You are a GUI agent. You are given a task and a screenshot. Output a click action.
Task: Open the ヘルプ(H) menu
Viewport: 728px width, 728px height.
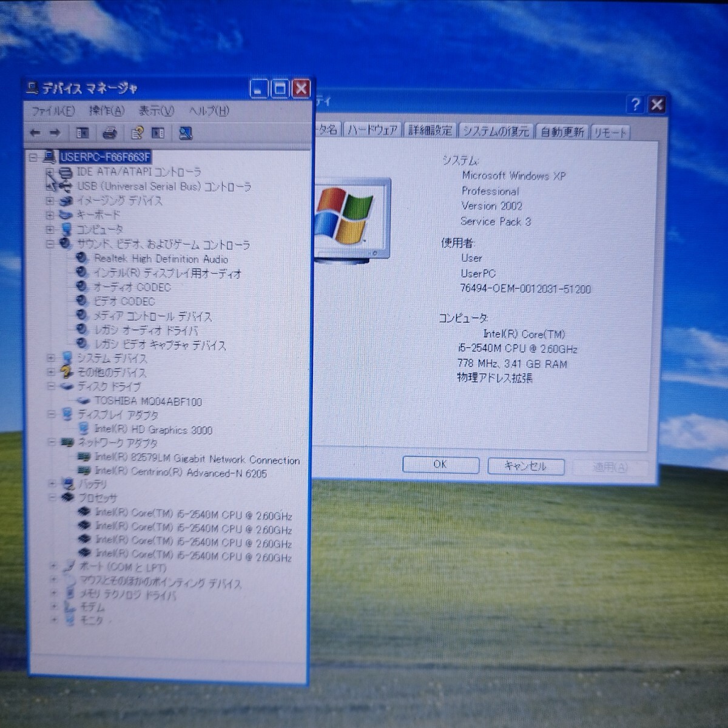point(209,110)
